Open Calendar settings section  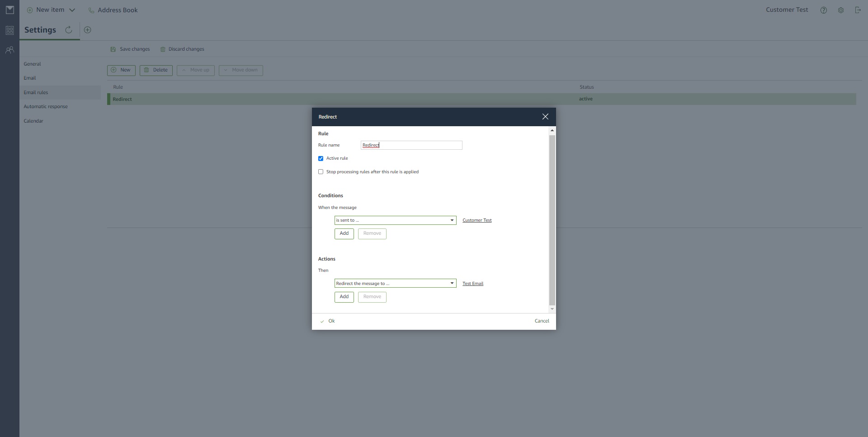point(33,121)
